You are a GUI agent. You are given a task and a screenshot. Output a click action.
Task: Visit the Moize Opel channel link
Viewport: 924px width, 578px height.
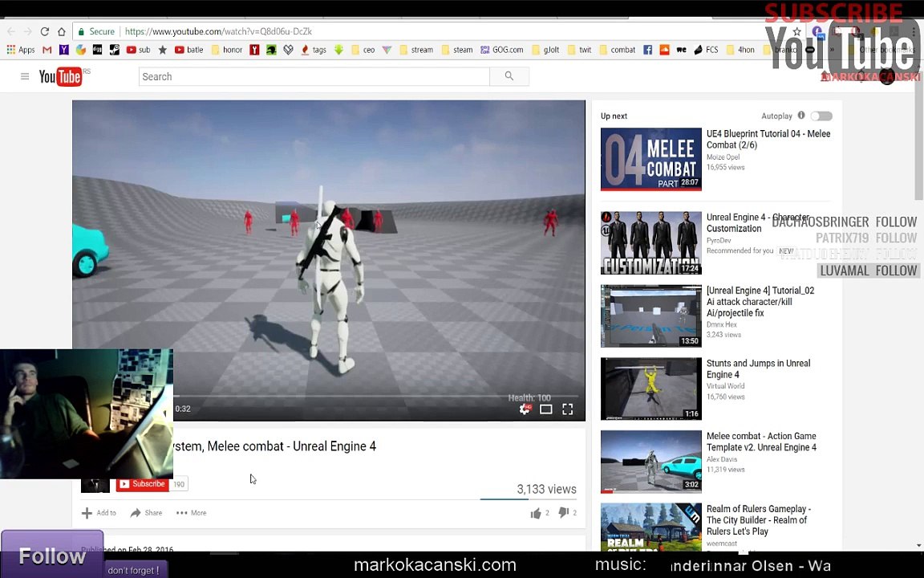pyautogui.click(x=723, y=157)
